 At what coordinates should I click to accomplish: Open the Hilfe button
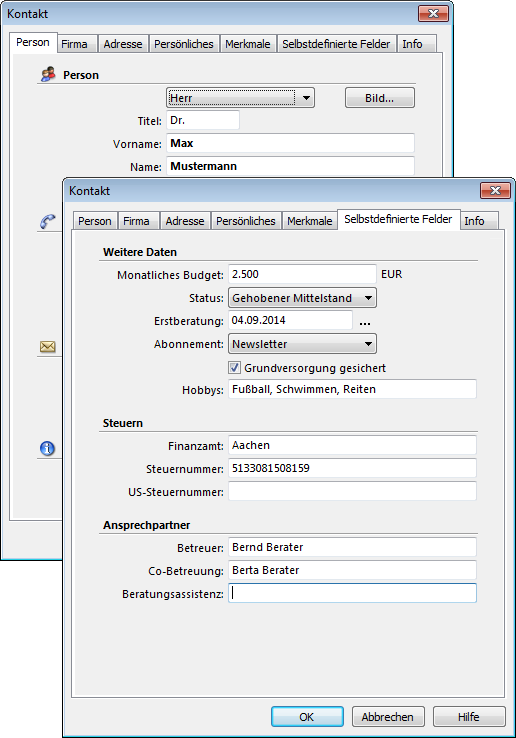click(x=469, y=716)
